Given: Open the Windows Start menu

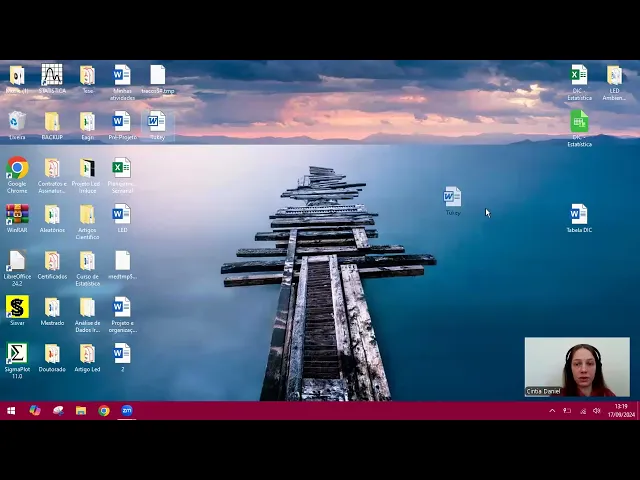Looking at the screenshot, I should 11,411.
